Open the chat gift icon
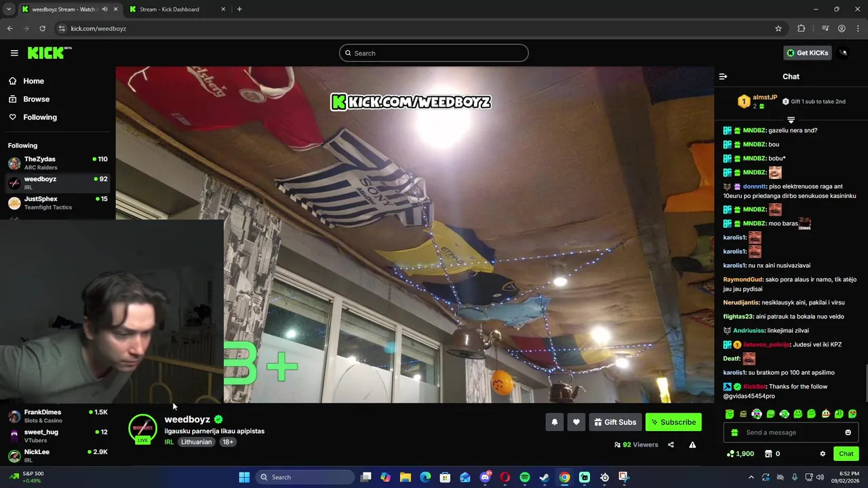 click(734, 432)
